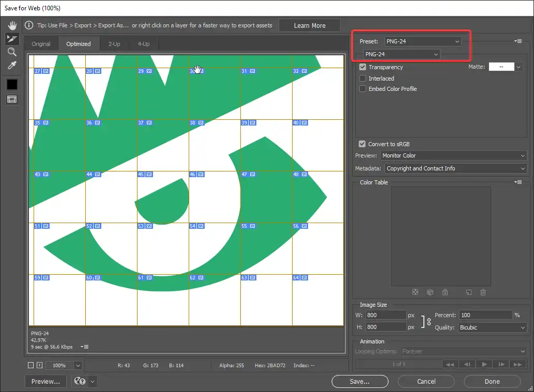Image resolution: width=534 pixels, height=392 pixels.
Task: Click the black eyedropper color swatch
Action: pyautogui.click(x=12, y=84)
